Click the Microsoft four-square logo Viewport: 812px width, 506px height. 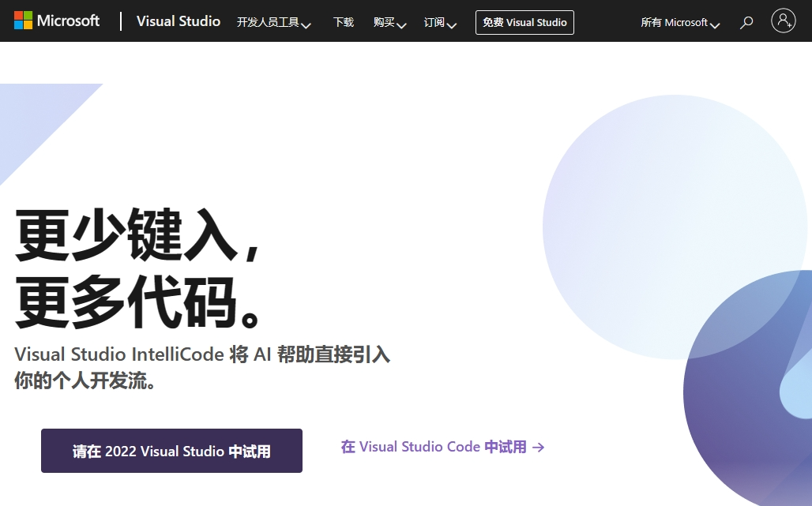point(23,21)
